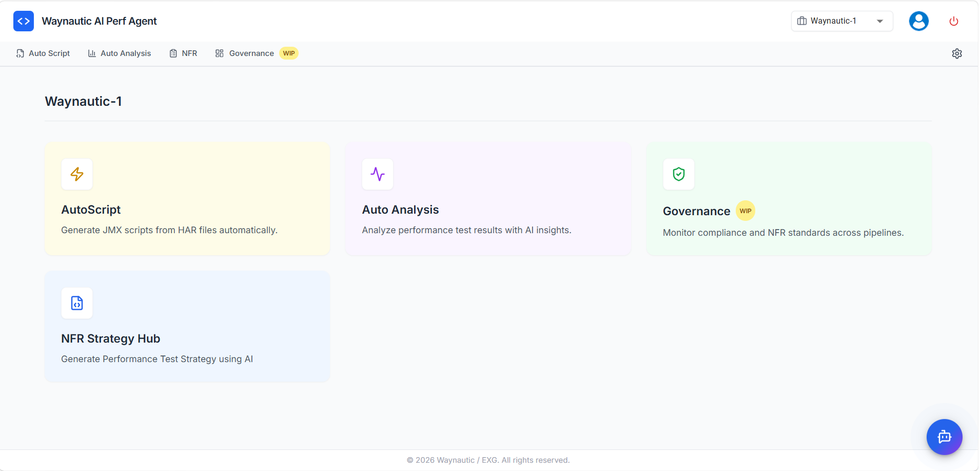The image size is (980, 471).
Task: Expand the workspace selector chevron arrow
Action: point(879,21)
